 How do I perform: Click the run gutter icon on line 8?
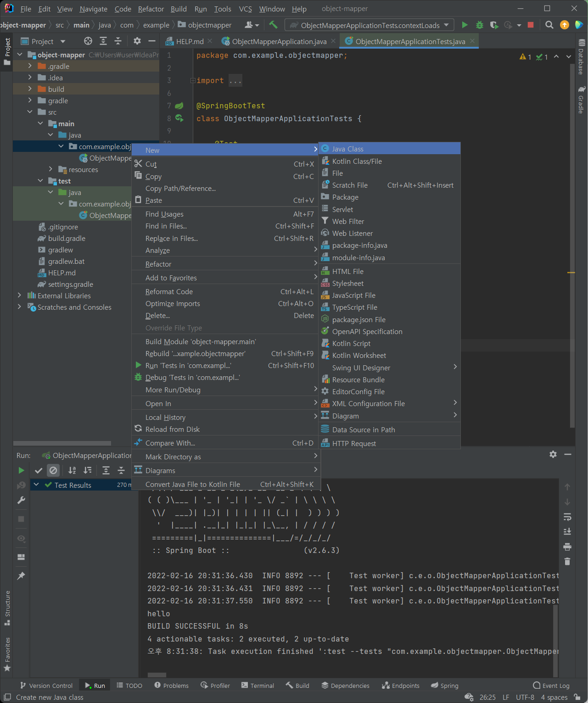pos(179,118)
